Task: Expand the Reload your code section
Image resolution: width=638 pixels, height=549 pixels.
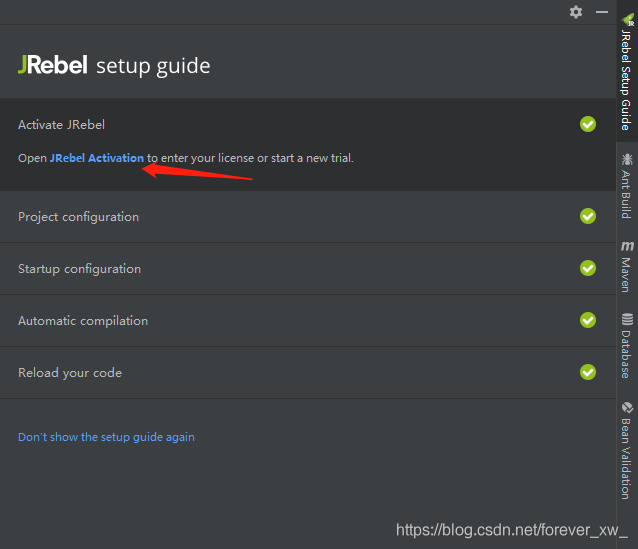Action: pos(70,373)
